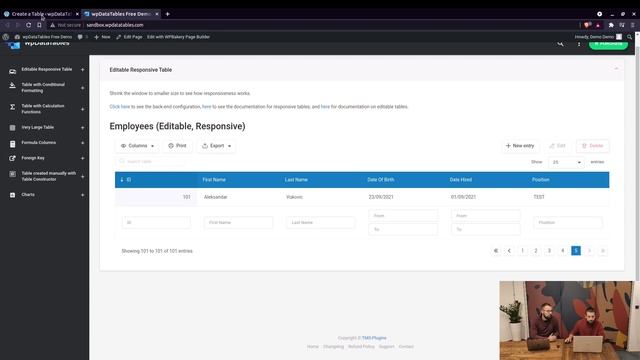Click the Table Constructor sidebar icon
The image size is (640, 360).
tap(13, 175)
